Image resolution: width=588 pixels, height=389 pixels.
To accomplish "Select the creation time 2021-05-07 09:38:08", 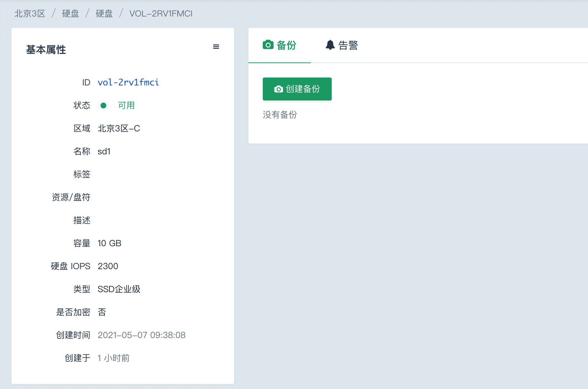I will coord(141,335).
